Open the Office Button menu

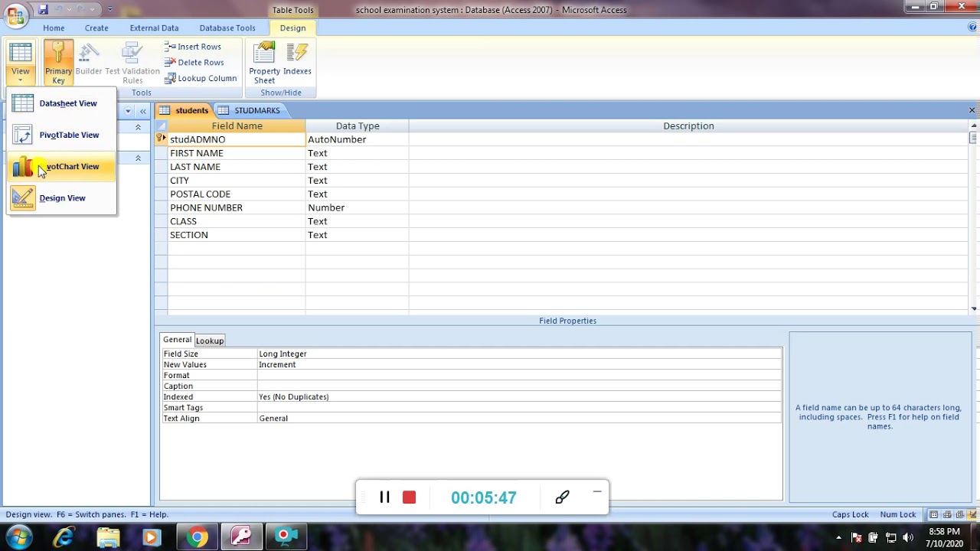(x=15, y=15)
